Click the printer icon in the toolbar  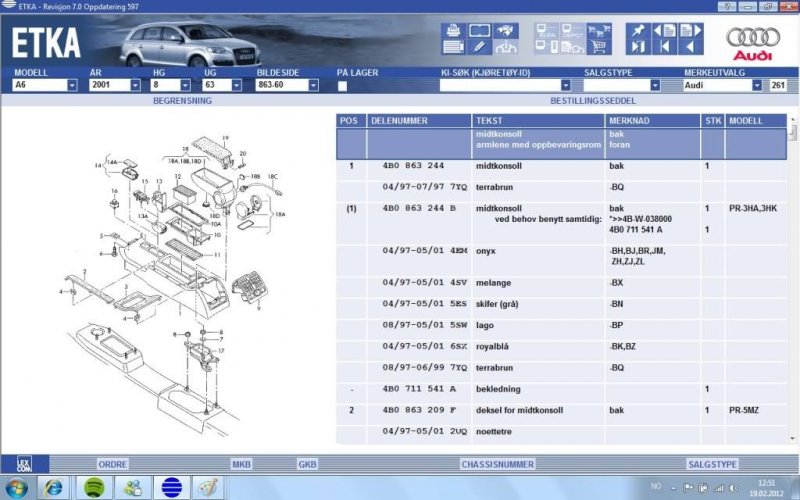[452, 30]
